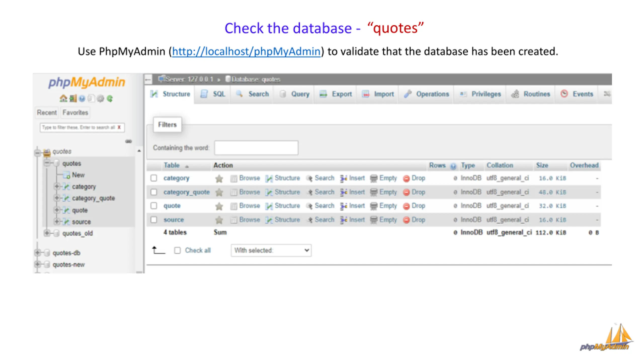
Task: Tick the category table checkbox
Action: click(154, 178)
